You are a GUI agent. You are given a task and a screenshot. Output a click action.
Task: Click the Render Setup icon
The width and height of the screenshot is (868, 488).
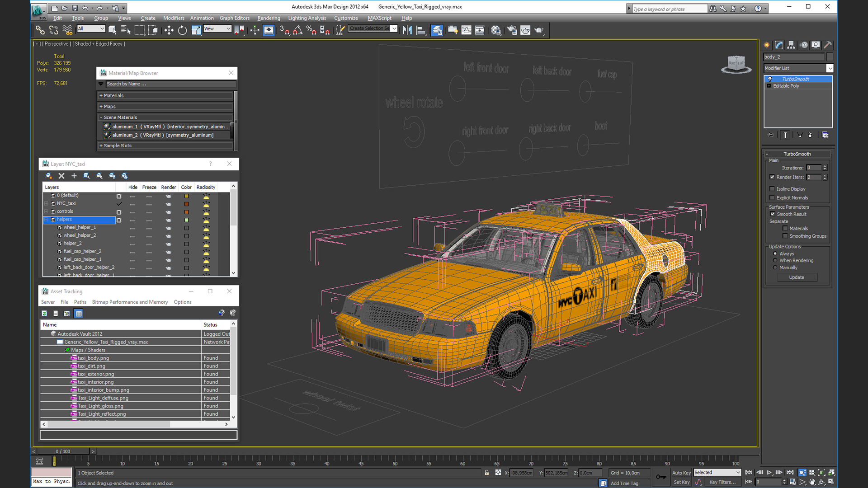point(512,30)
